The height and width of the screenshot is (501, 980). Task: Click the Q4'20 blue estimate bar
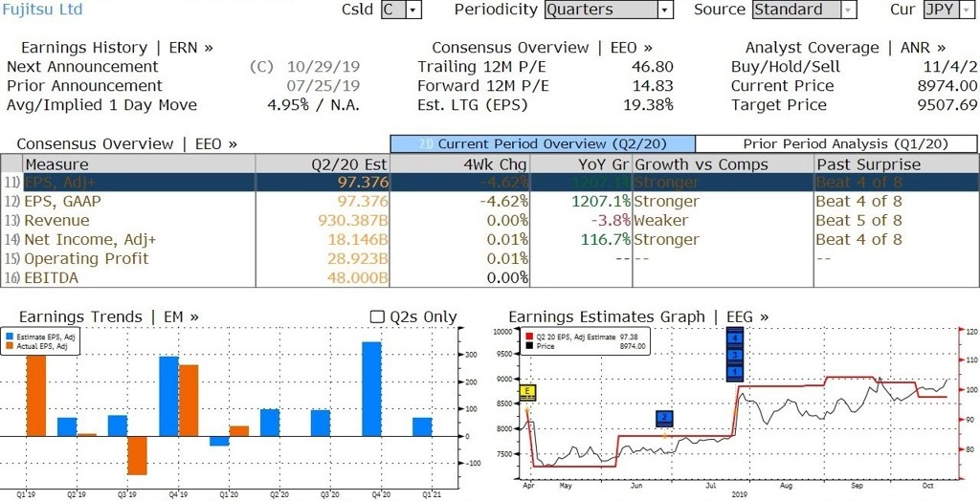click(372, 388)
